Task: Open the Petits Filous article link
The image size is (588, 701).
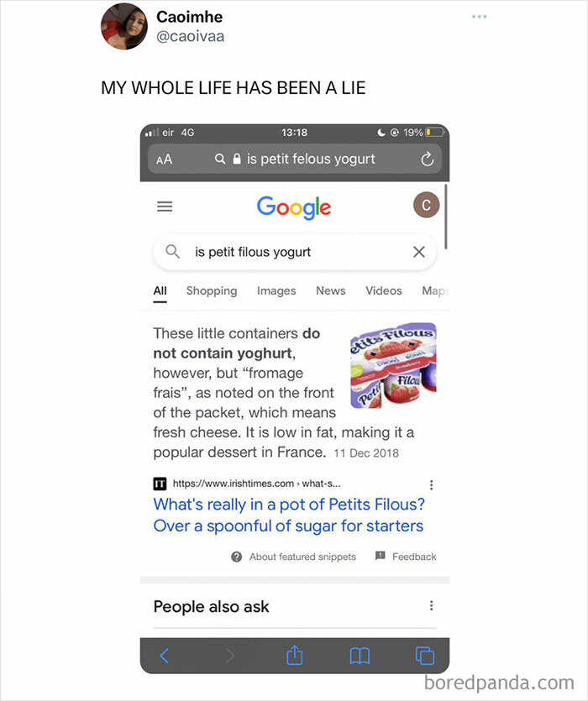Action: pyautogui.click(x=288, y=515)
